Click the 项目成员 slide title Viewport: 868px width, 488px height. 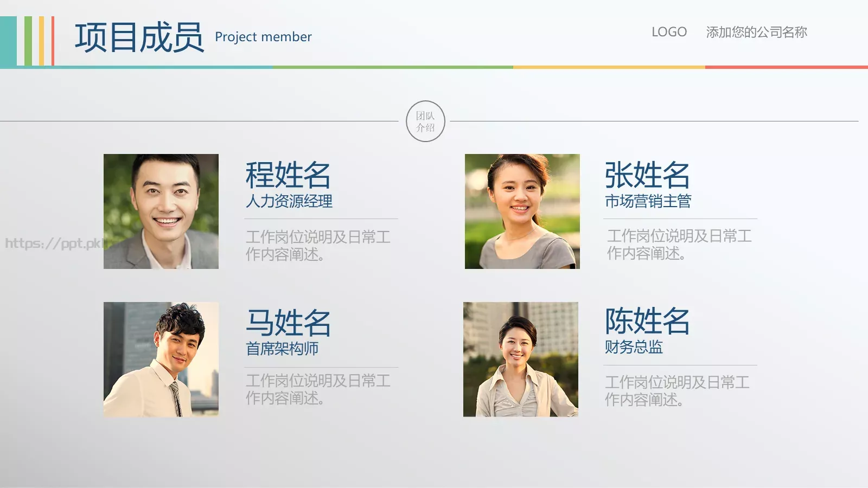point(139,37)
